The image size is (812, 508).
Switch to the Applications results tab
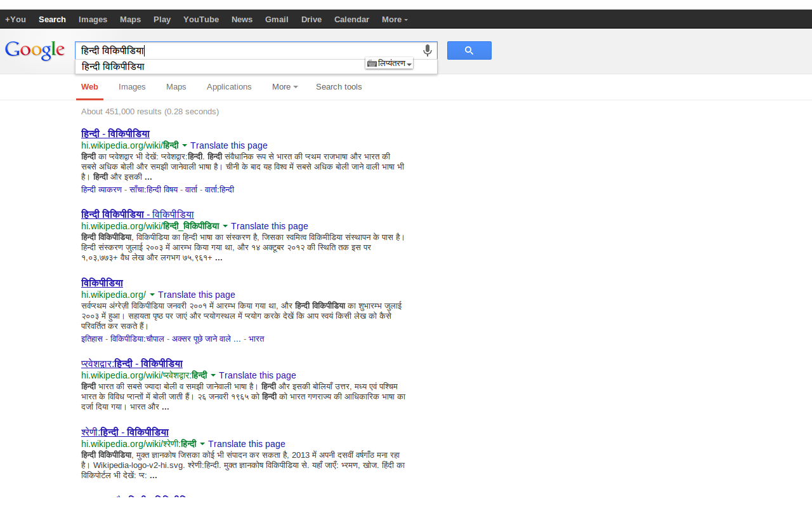229,87
